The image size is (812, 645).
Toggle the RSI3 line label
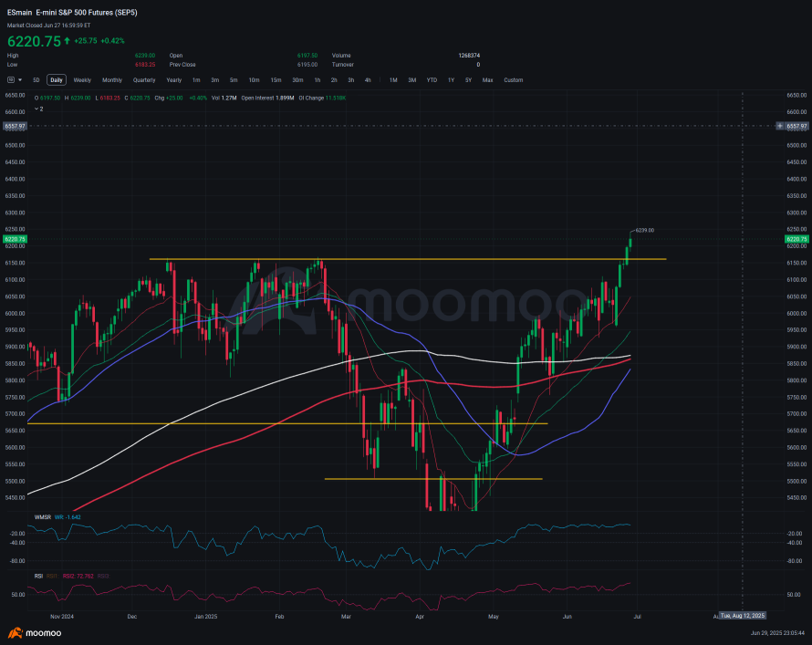[103, 576]
